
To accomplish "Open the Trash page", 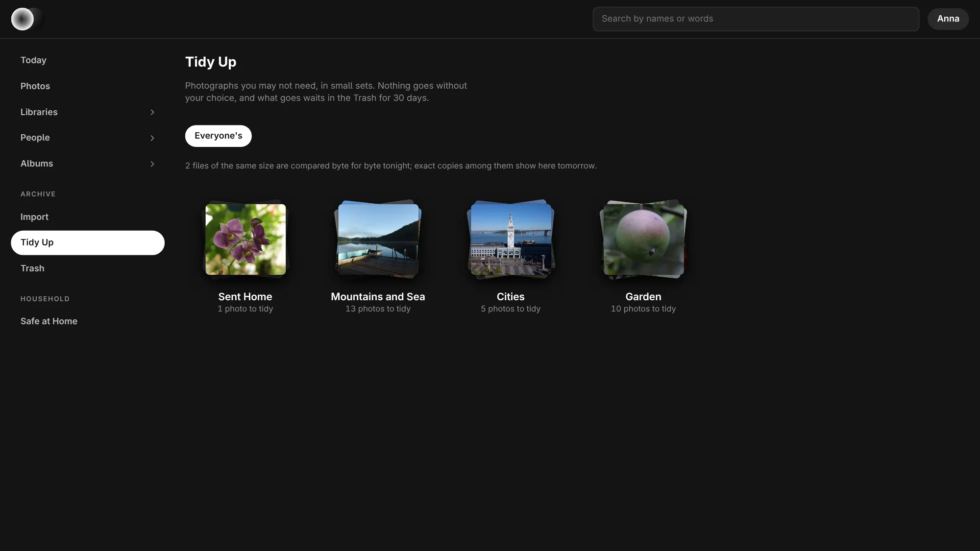I will click(88, 268).
